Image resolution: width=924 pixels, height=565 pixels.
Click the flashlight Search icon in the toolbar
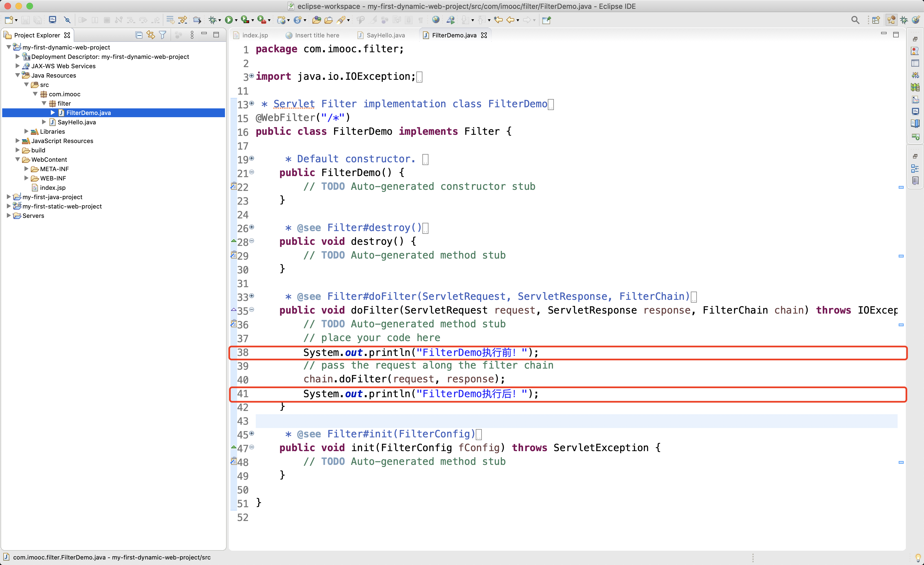pos(341,20)
